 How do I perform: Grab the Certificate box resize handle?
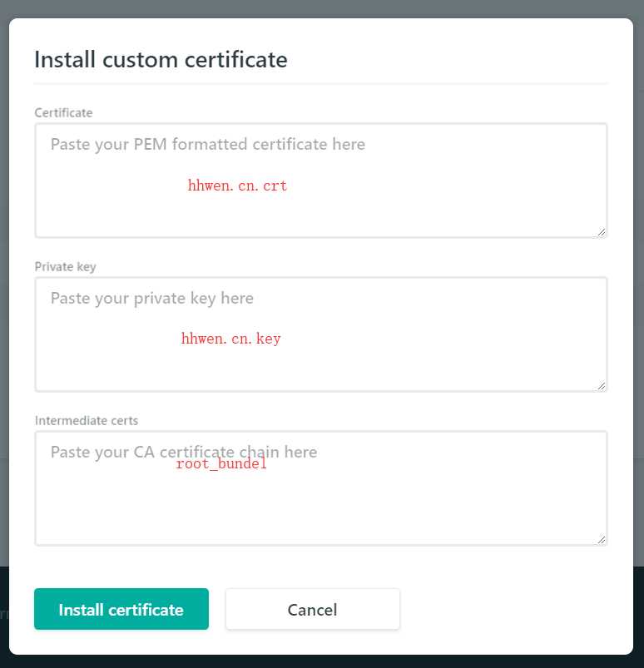pos(602,232)
